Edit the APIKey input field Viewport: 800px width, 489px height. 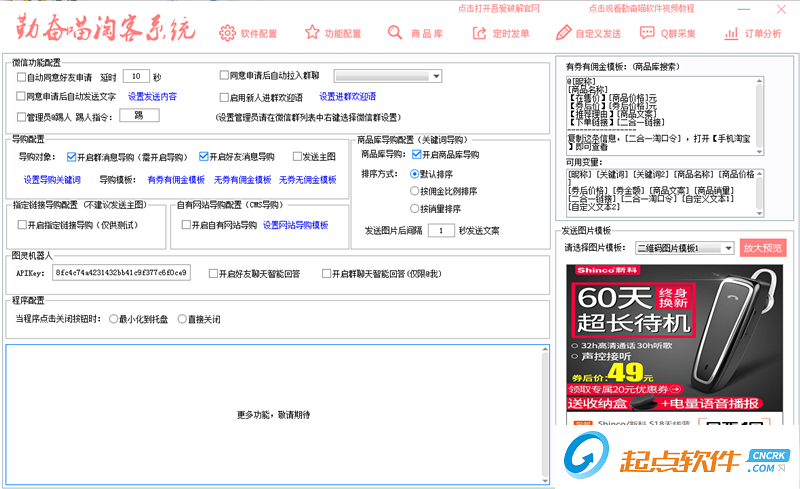[x=121, y=273]
